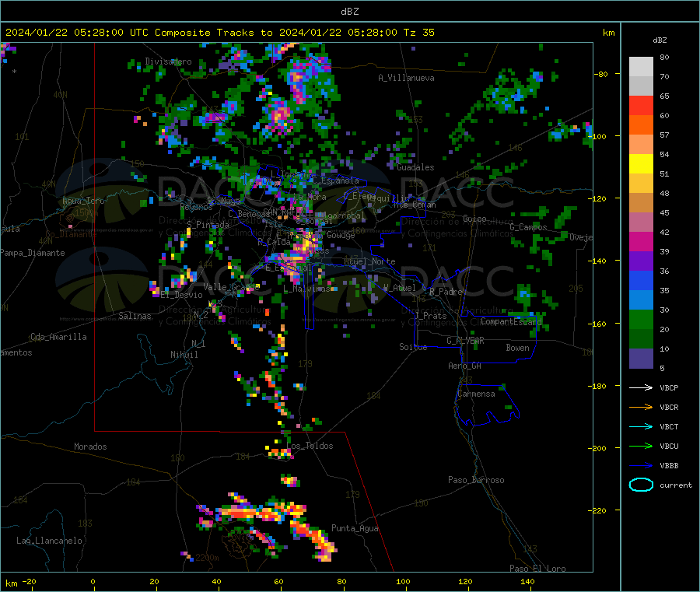The image size is (700, 592).
Task: Click the 'El_Desvio' map label
Action: pos(181,295)
